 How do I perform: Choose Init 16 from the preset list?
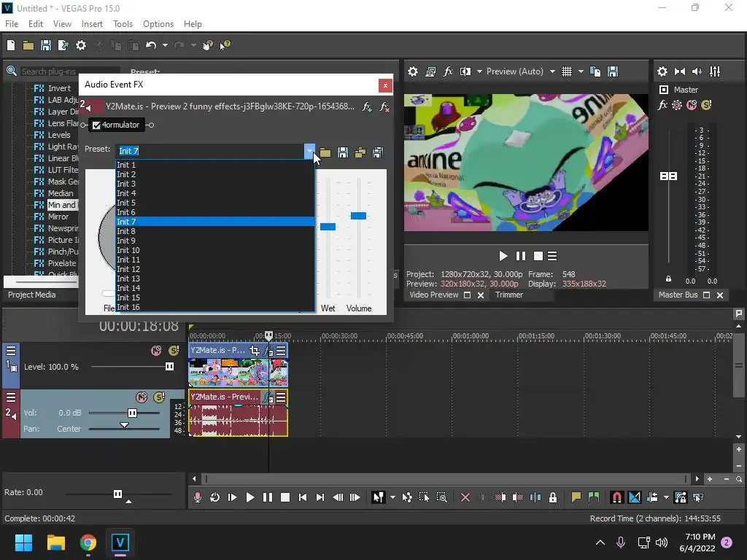215,307
